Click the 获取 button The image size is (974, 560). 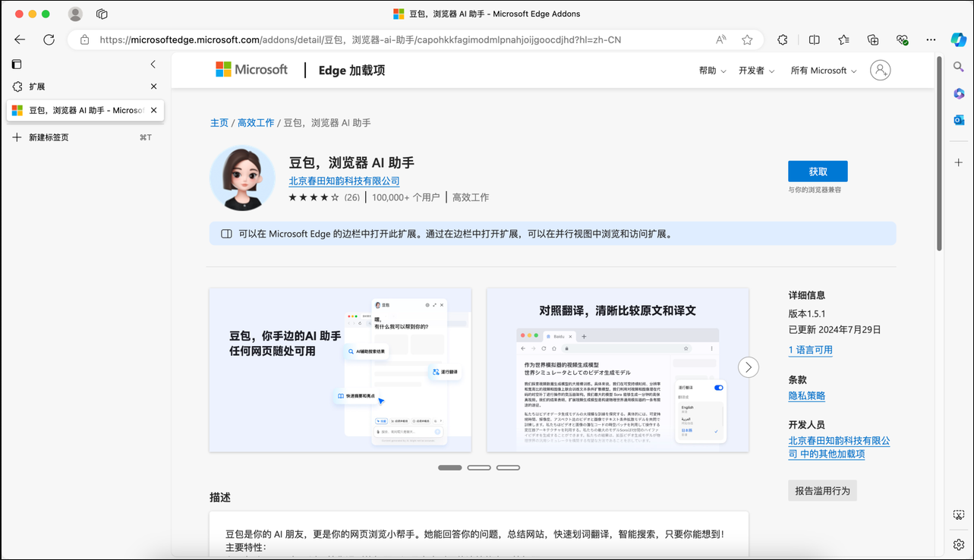[818, 171]
